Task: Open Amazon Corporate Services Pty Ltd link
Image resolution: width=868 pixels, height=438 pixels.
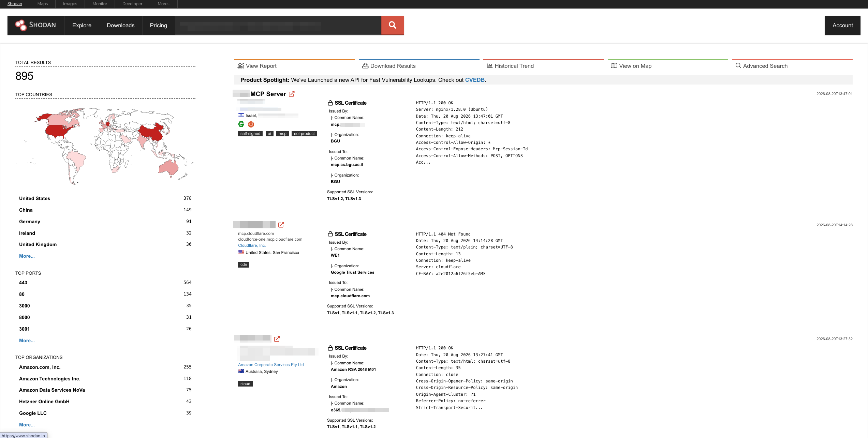Action: [x=271, y=365]
